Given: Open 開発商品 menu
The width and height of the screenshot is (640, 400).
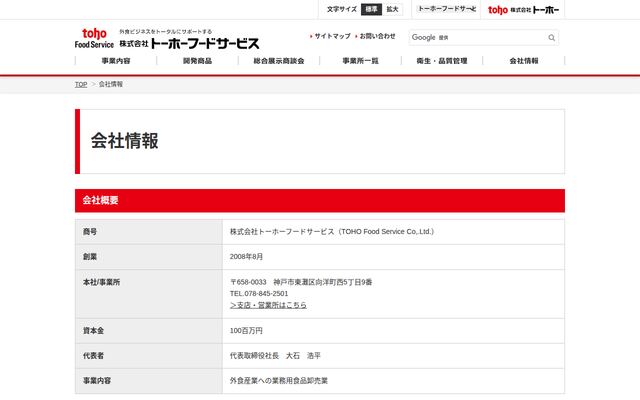Looking at the screenshot, I should point(198,61).
